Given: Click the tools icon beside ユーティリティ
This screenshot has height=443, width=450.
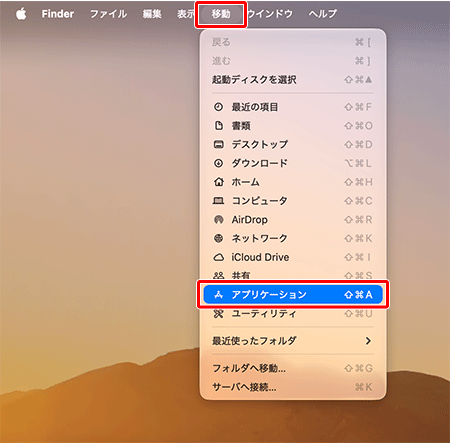Looking at the screenshot, I should pyautogui.click(x=218, y=313).
